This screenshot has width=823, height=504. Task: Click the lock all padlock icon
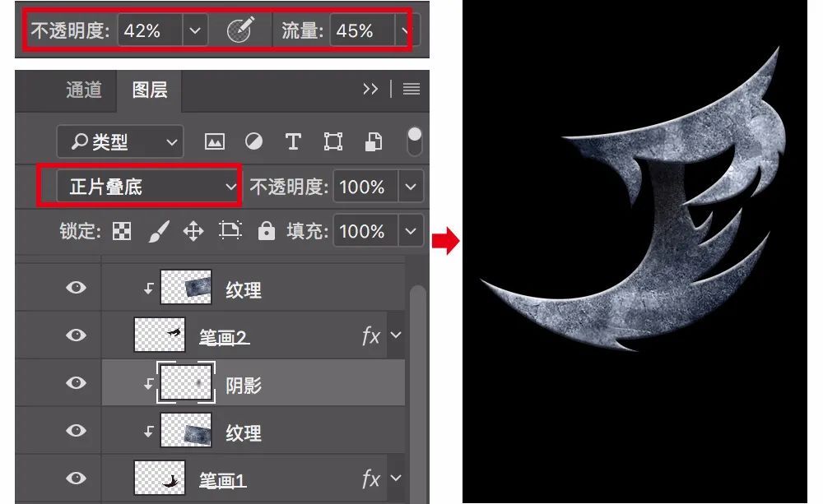point(266,231)
